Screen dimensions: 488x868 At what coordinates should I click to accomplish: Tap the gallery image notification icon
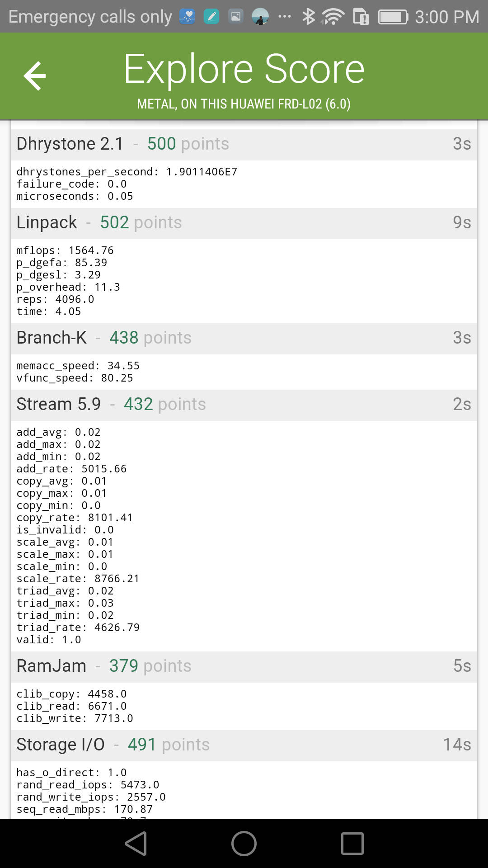236,17
